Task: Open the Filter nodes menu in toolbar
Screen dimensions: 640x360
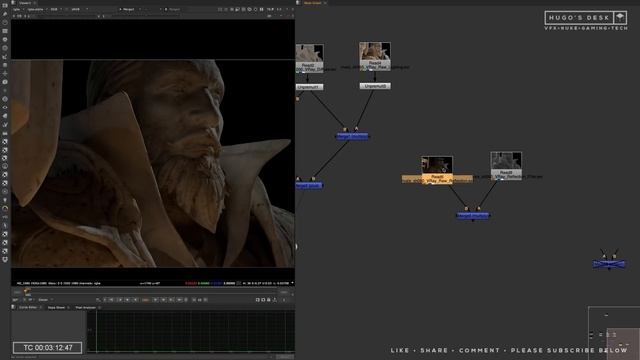Action: coord(5,48)
